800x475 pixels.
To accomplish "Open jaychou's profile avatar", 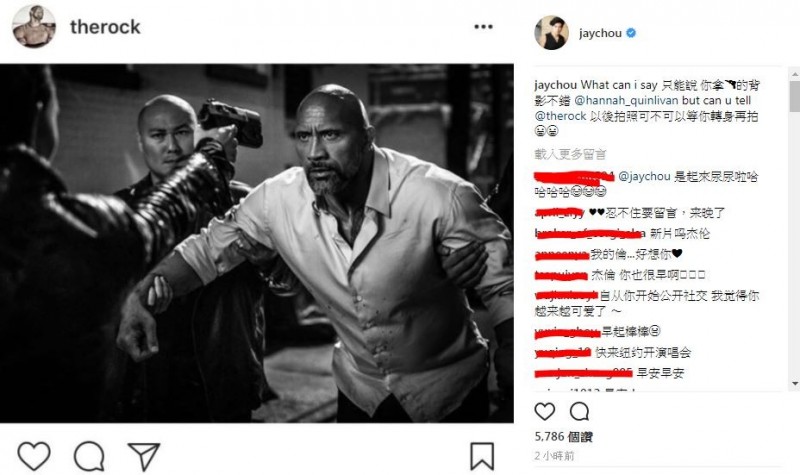I will tap(552, 33).
